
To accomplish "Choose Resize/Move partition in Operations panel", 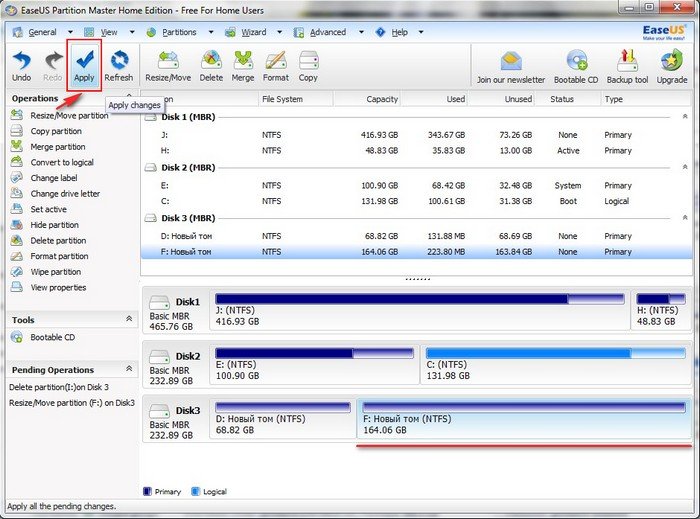I will click(60, 116).
